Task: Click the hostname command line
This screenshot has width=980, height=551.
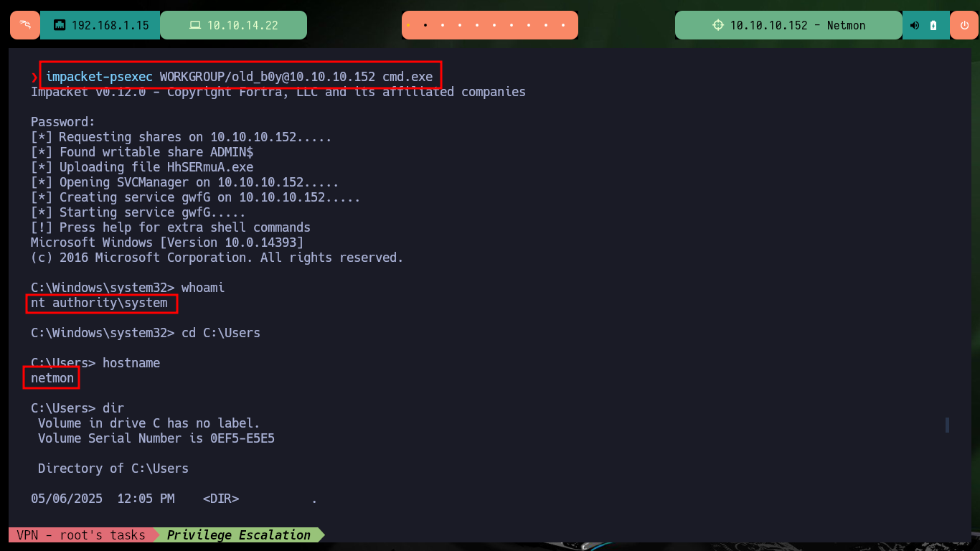Action: coord(95,363)
